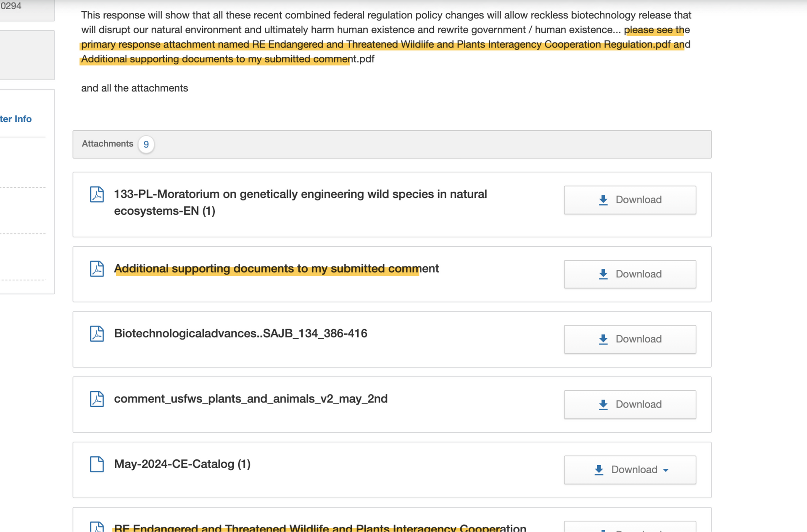Open Additional supporting documents attachment title

tap(276, 269)
